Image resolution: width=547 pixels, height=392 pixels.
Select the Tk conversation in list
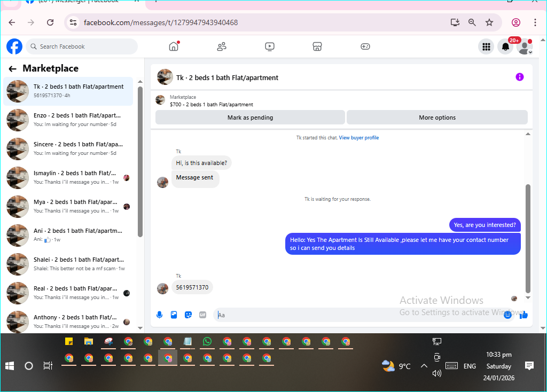point(68,91)
